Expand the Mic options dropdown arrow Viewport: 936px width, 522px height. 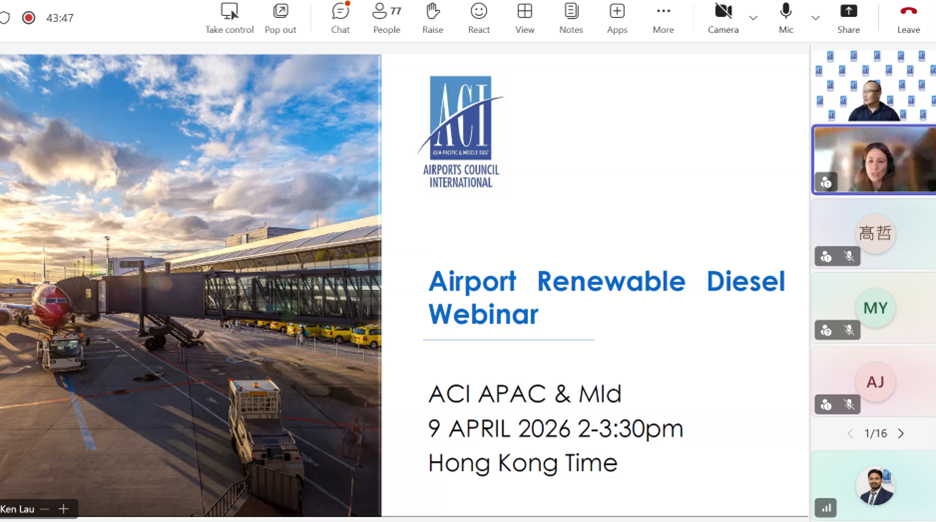click(815, 18)
